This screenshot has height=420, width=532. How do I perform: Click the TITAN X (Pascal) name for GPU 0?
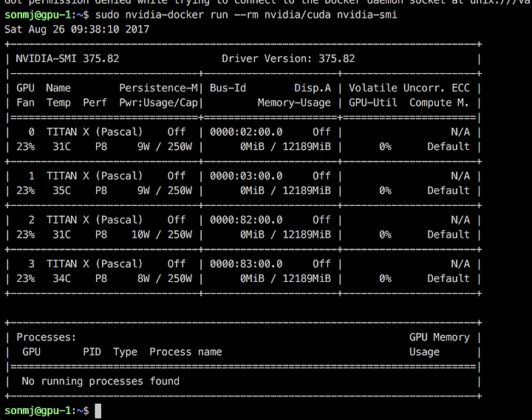pos(95,132)
